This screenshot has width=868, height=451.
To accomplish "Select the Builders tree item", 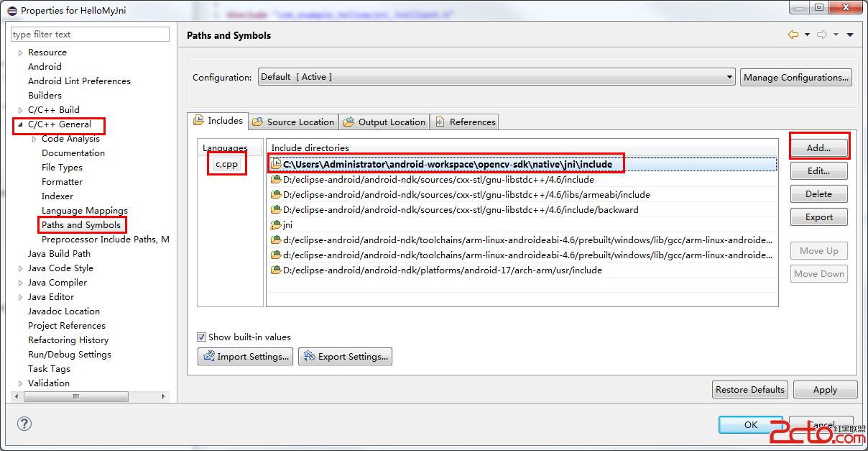I will tap(45, 96).
